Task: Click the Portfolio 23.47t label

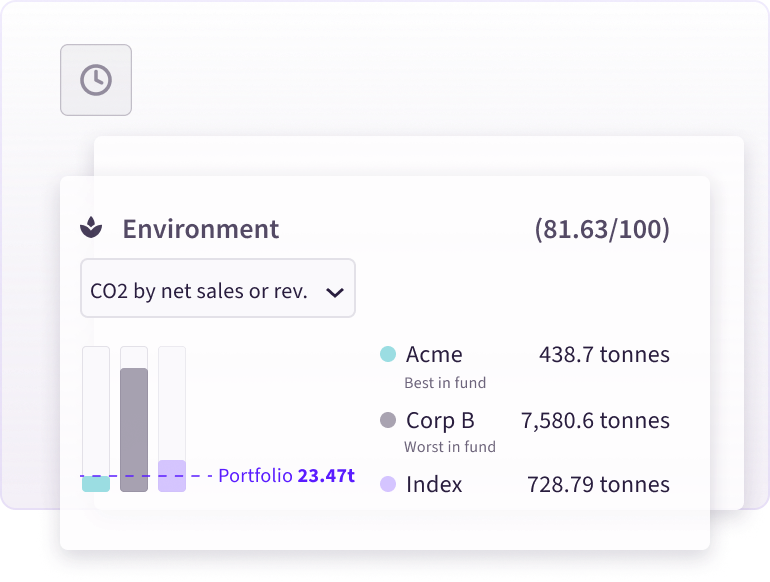Action: click(286, 475)
